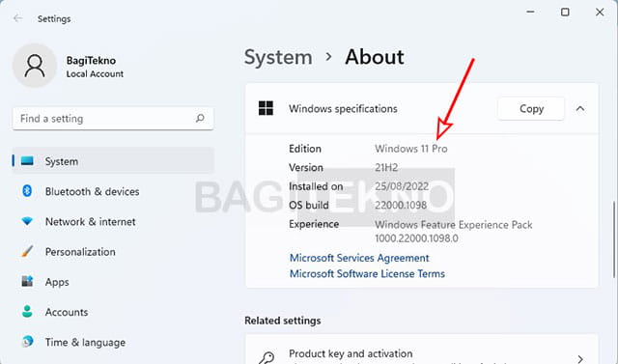Select System in the sidebar

point(113,160)
